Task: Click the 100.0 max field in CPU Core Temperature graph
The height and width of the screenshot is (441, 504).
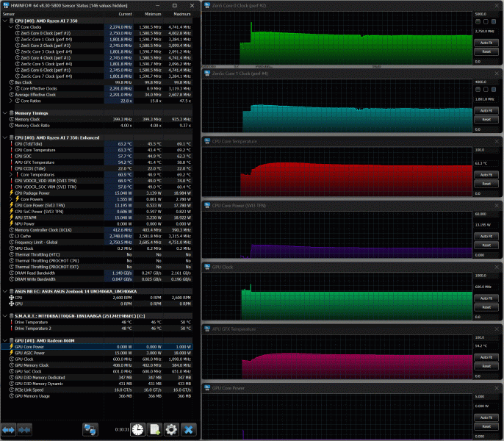Action: pyautogui.click(x=486, y=150)
